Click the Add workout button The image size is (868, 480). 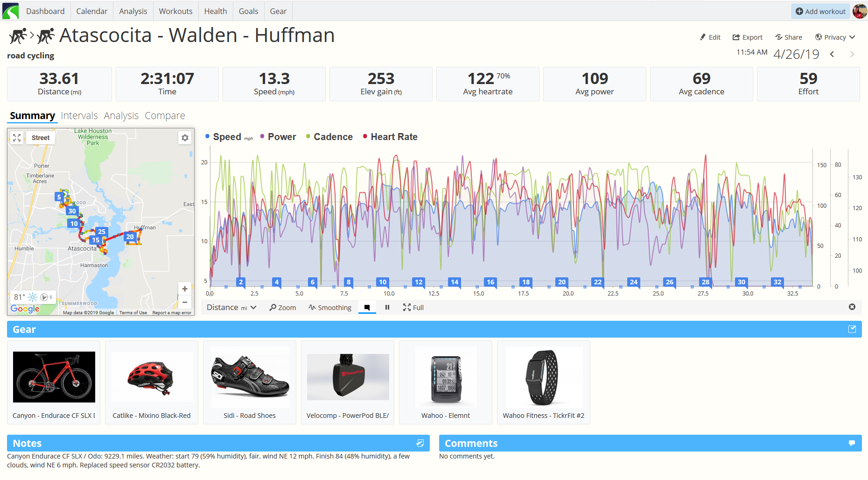point(820,11)
